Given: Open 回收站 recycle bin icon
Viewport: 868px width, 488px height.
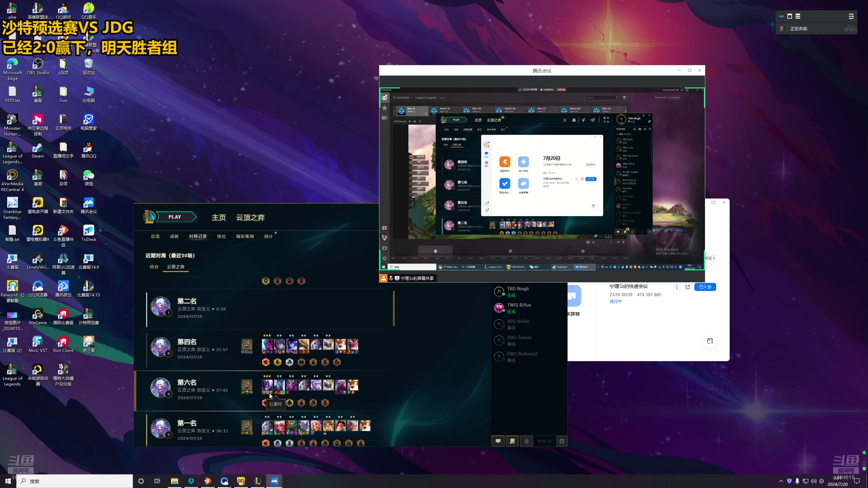Looking at the screenshot, I should click(x=88, y=66).
